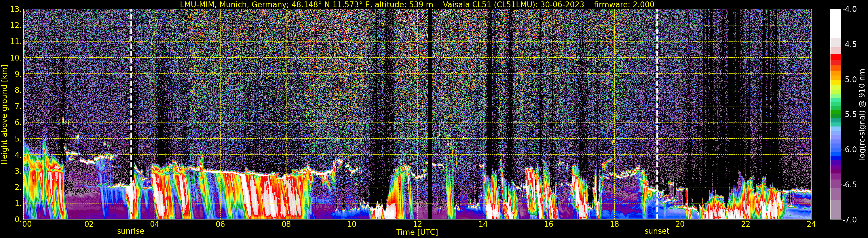
Task: Click the height axis tick label '11.'
Action: click(x=16, y=42)
